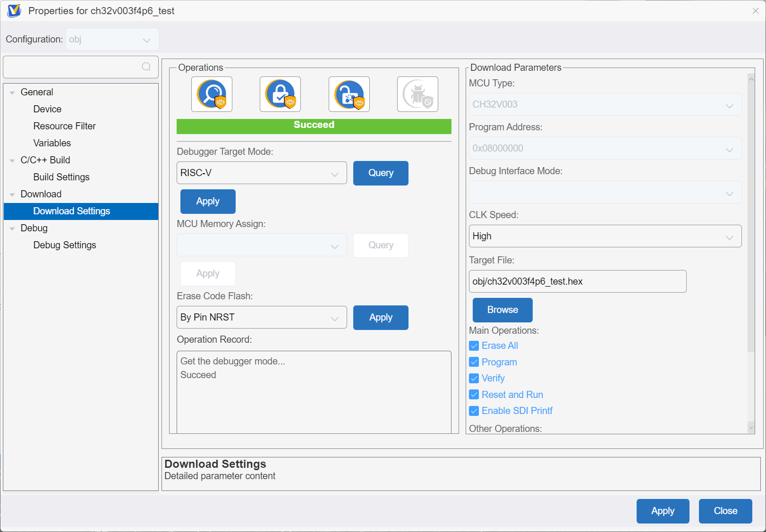
Task: Click the Download Parameters vertical scrollbar thumb
Action: (751, 218)
